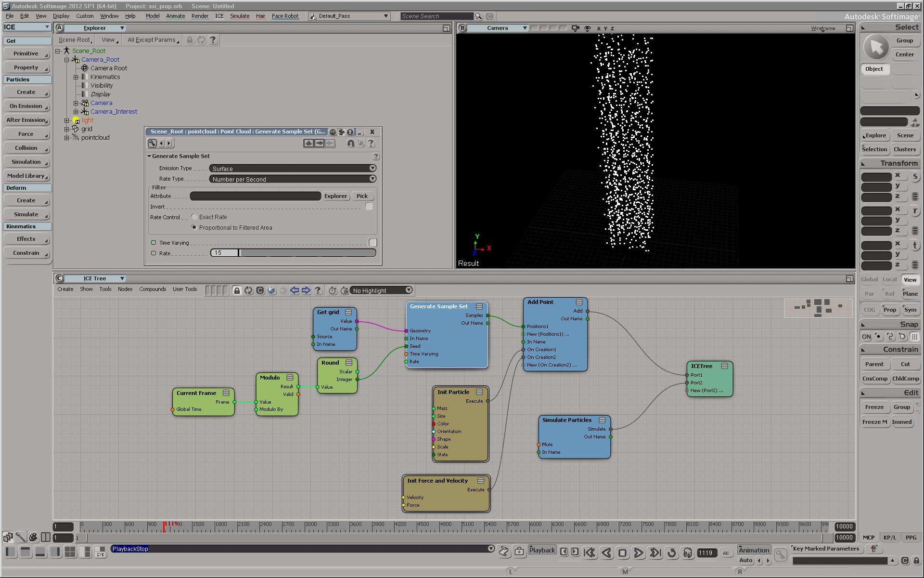924x578 pixels.
Task: Open the Compounds menu in ICE Tree
Action: pyautogui.click(x=152, y=289)
